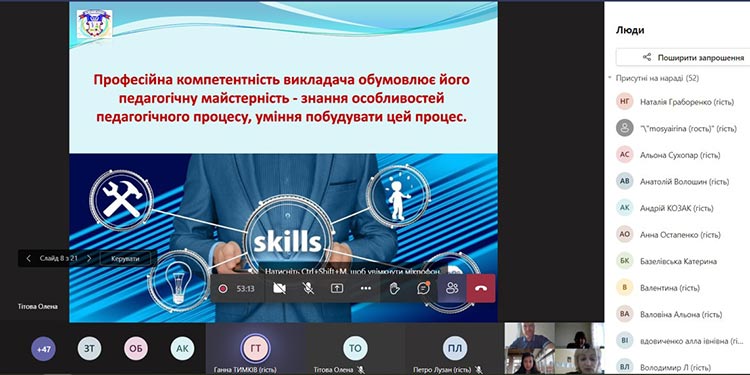Go to previous slide arrow
The width and height of the screenshot is (750, 375).
[29, 258]
